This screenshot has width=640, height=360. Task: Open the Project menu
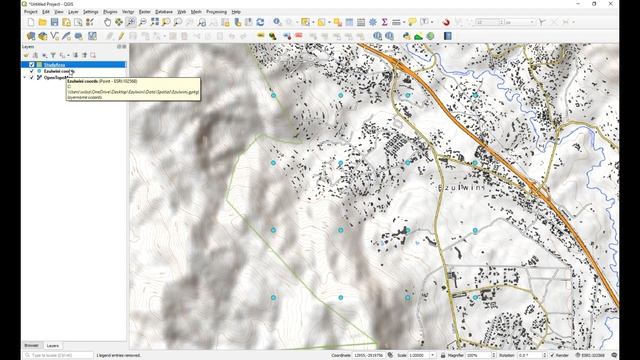[31, 12]
